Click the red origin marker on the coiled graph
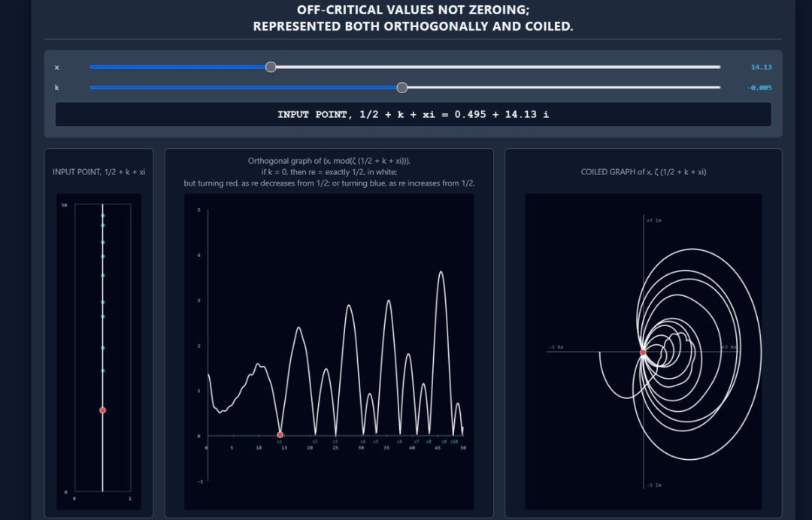The image size is (812, 520). pos(643,352)
